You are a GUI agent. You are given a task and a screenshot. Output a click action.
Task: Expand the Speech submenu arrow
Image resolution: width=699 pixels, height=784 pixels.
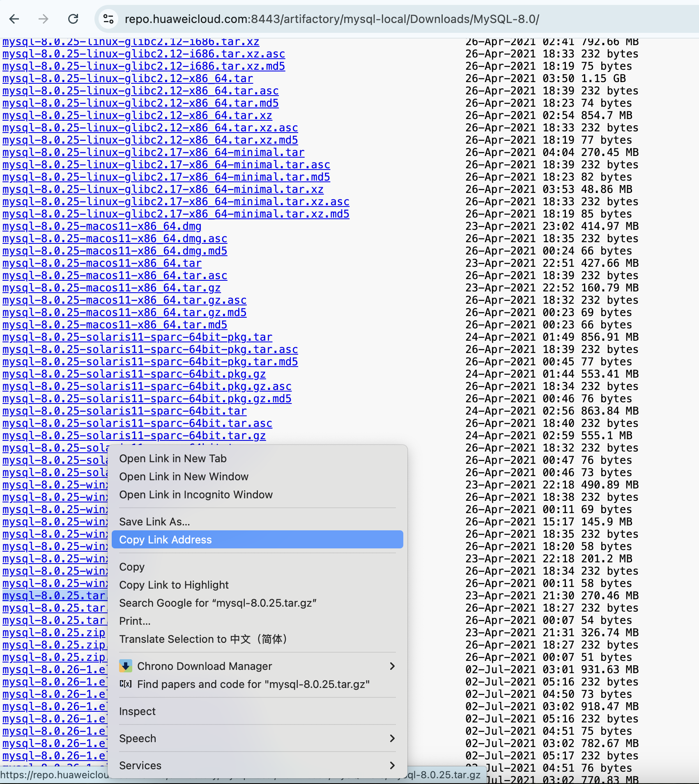click(x=392, y=738)
